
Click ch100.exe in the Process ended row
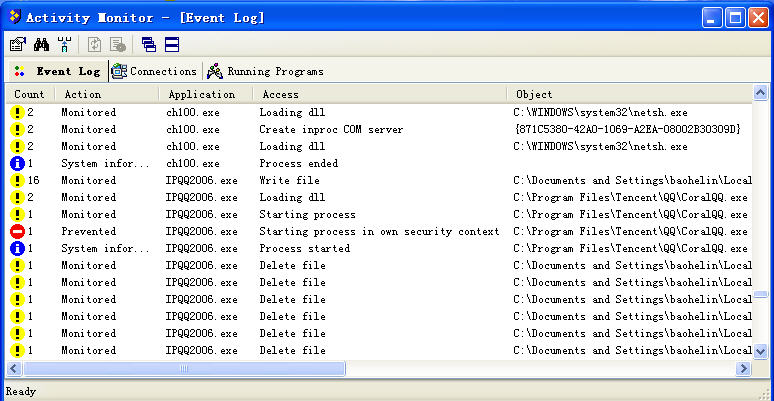pos(193,163)
